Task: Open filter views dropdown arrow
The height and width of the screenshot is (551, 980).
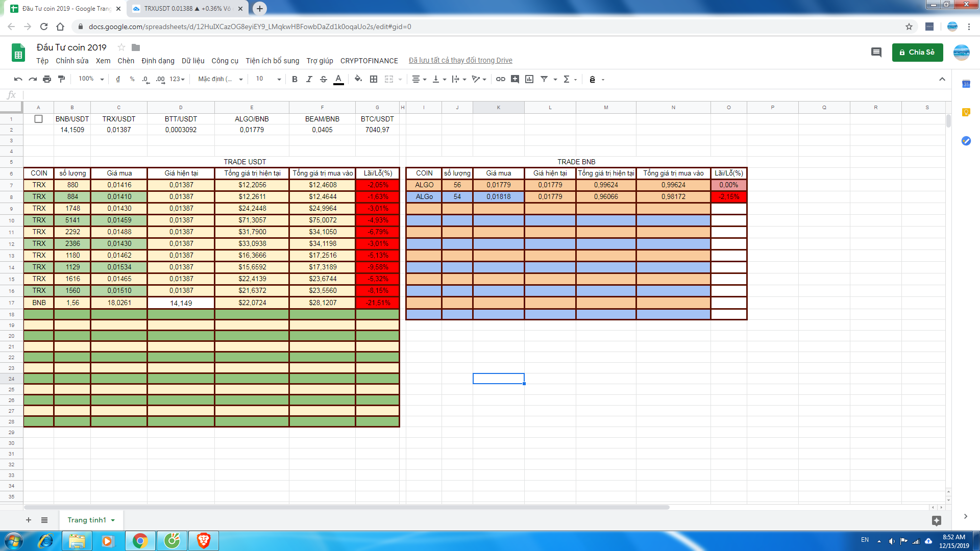Action: coord(555,79)
